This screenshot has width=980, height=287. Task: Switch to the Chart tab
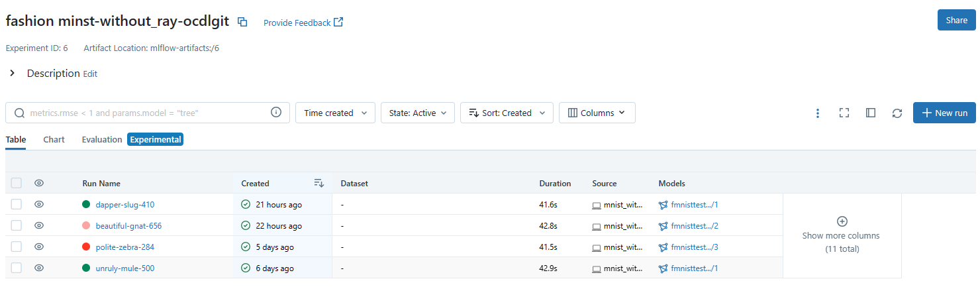click(54, 140)
